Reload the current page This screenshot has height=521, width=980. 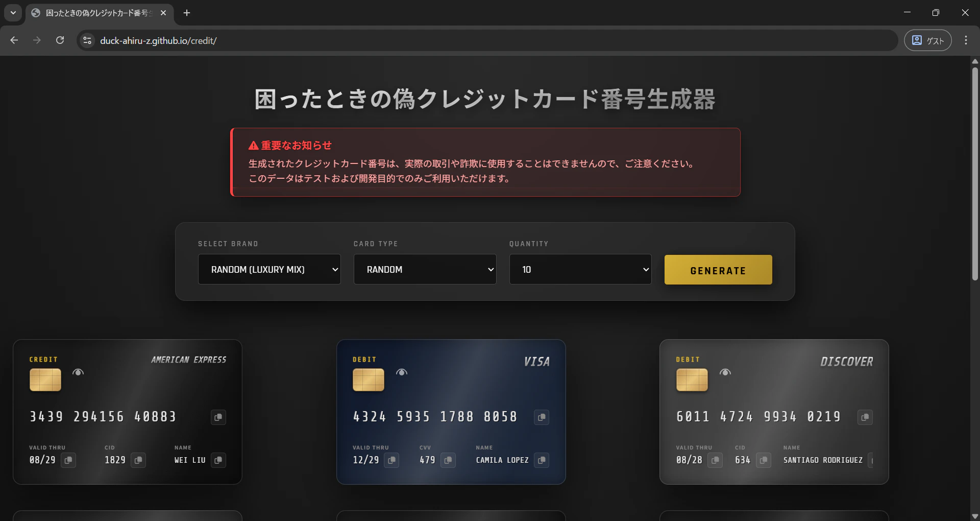pyautogui.click(x=60, y=40)
